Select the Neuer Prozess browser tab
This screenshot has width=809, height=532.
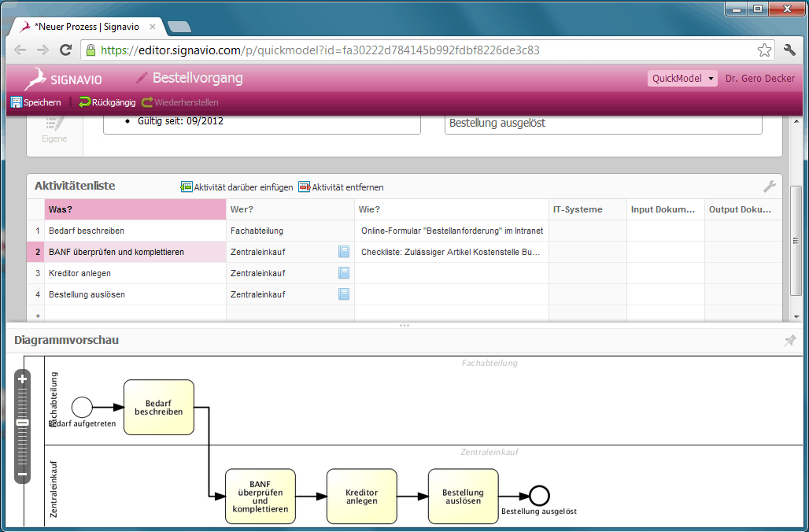coord(87,27)
